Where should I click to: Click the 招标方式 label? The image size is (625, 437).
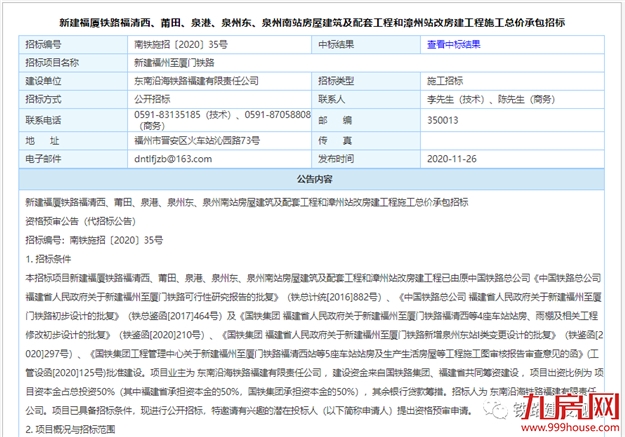coord(43,99)
